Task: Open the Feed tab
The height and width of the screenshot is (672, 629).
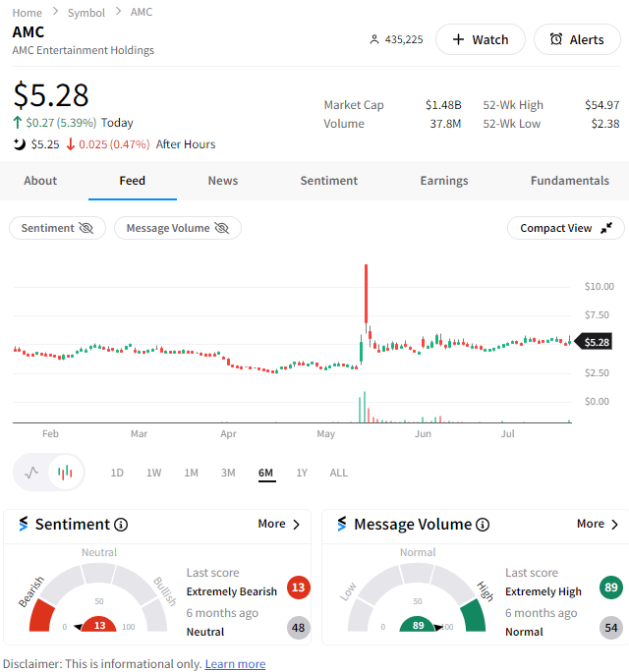Action: [132, 181]
